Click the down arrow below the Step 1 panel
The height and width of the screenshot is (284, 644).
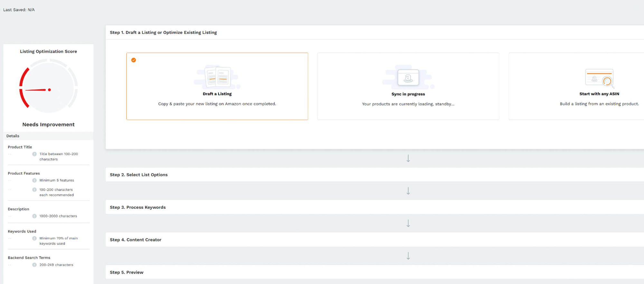click(408, 158)
